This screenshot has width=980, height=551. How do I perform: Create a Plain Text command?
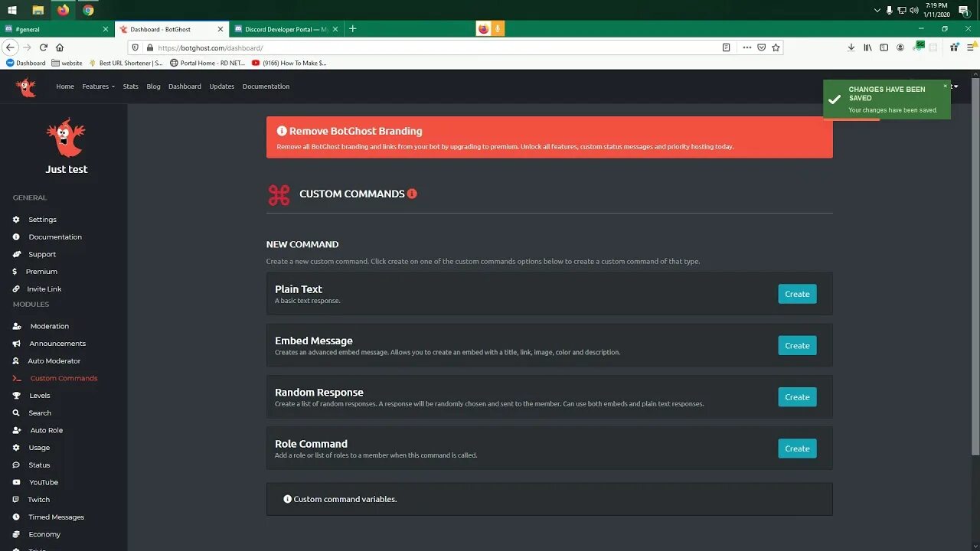(x=797, y=294)
